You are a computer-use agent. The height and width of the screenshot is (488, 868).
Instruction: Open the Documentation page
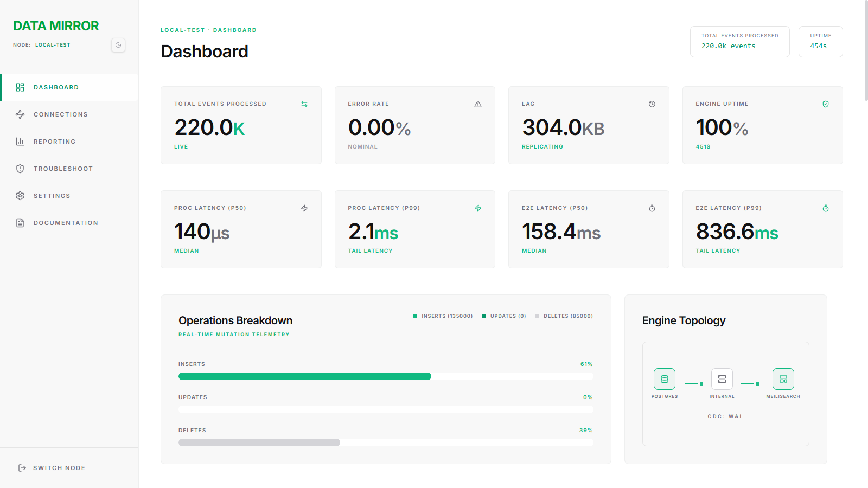pos(69,223)
